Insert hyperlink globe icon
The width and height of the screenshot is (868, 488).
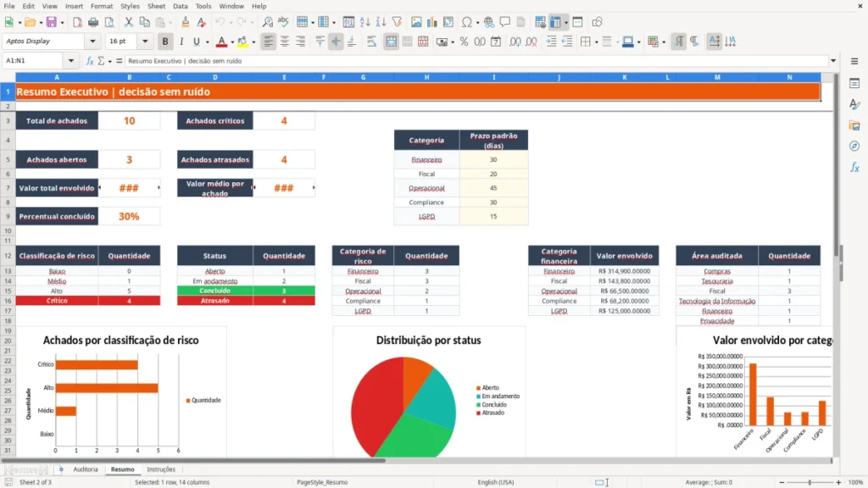click(489, 22)
